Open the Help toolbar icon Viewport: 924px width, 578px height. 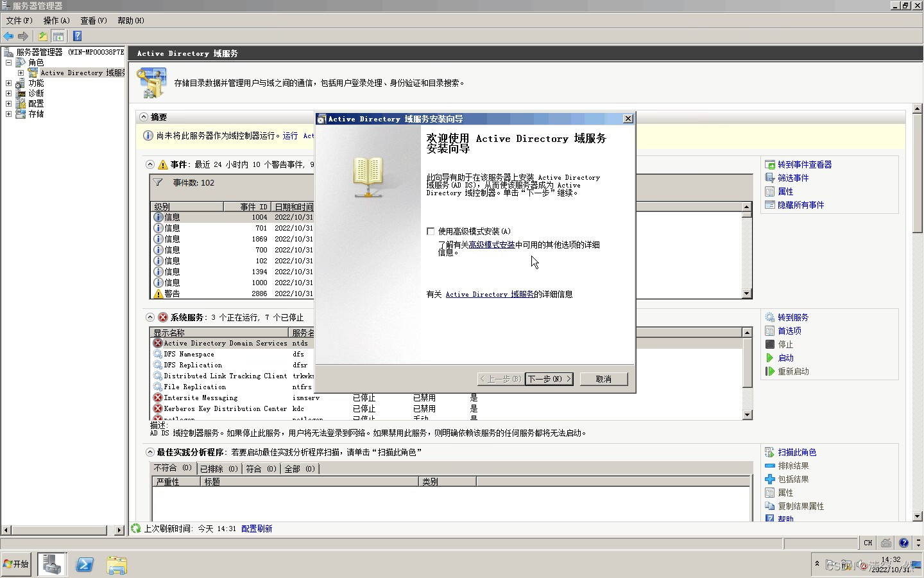77,36
